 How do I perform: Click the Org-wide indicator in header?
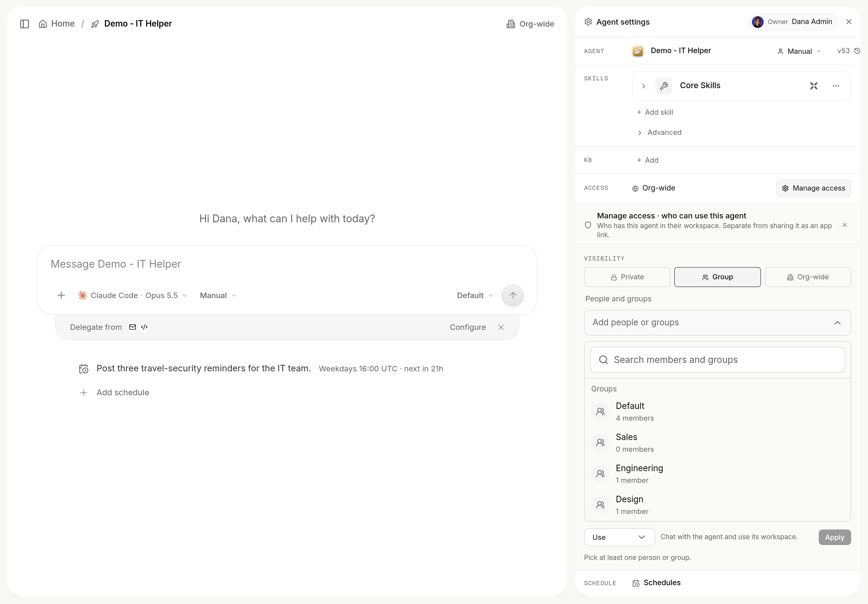click(530, 24)
